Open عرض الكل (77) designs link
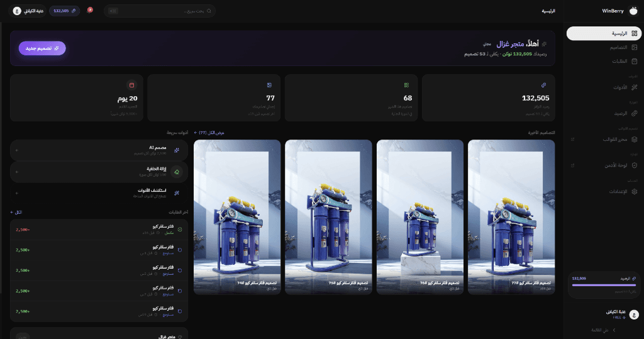 pos(209,133)
